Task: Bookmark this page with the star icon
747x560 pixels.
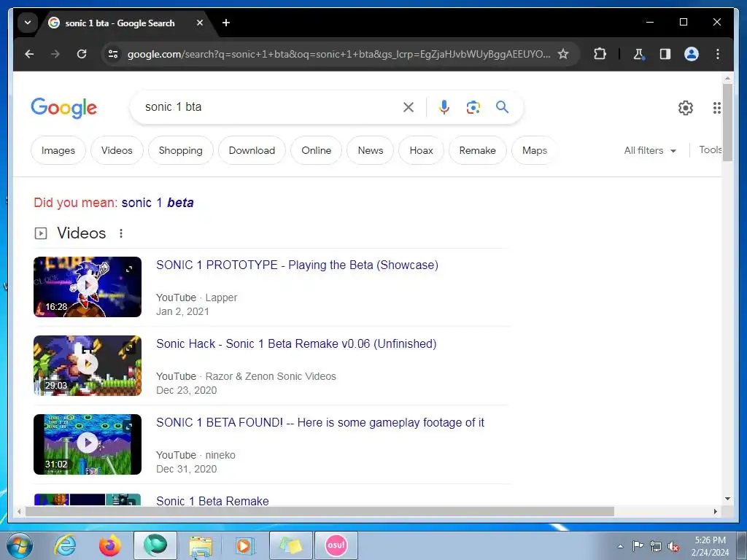Action: pyautogui.click(x=563, y=54)
